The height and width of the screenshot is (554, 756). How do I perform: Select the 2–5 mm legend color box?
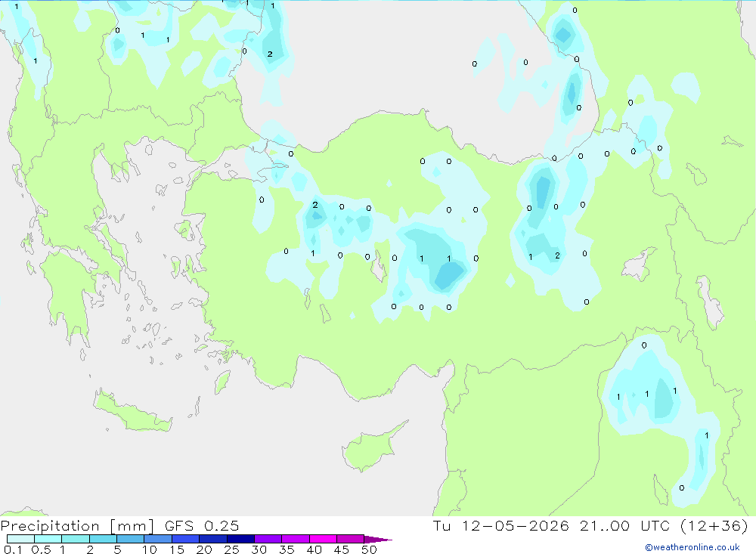pos(103,539)
